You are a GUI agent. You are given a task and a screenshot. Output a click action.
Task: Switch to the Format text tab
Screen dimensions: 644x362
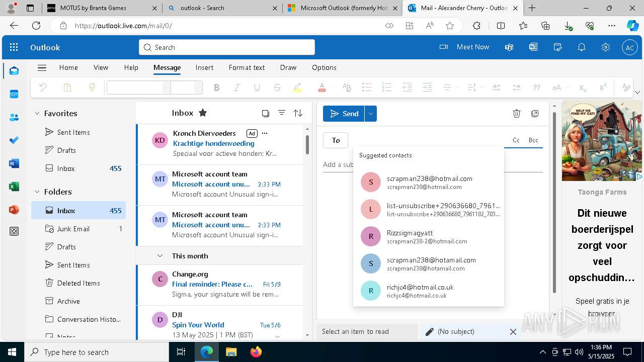point(247,67)
